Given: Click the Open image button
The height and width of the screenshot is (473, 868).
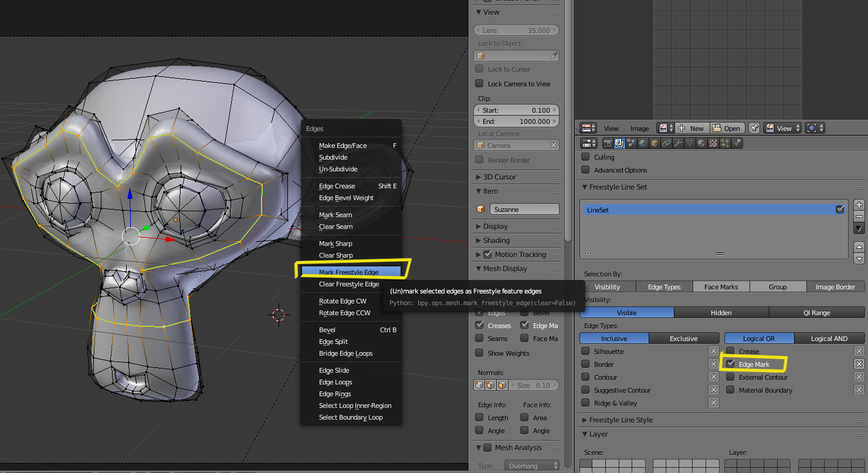Looking at the screenshot, I should tap(727, 129).
